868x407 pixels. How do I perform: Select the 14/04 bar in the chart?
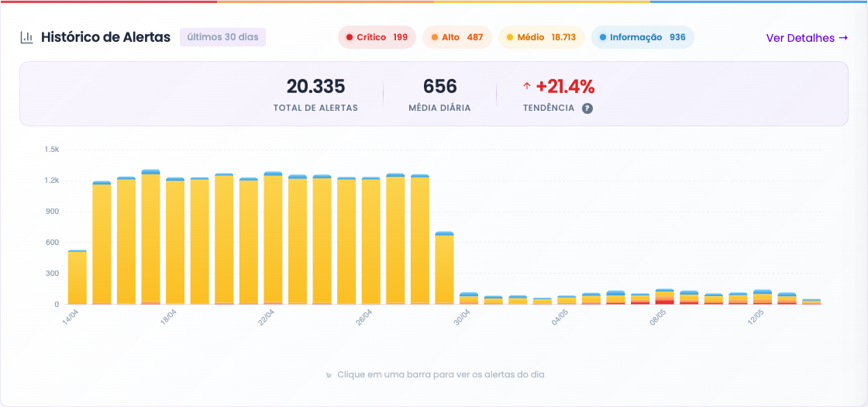pos(77,277)
